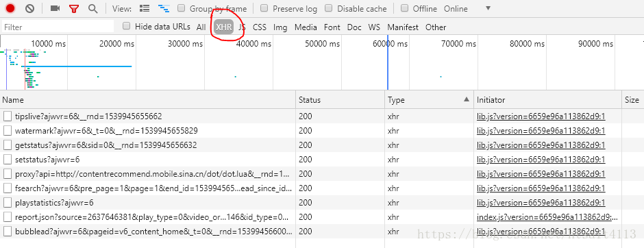The width and height of the screenshot is (644, 248).
Task: Select the getstatus request row
Action: pos(322,145)
